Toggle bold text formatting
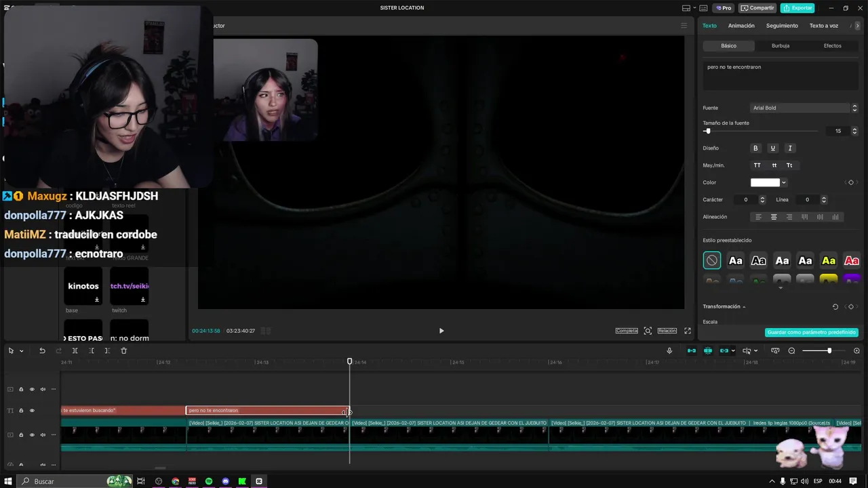The image size is (868, 488). pos(755,148)
